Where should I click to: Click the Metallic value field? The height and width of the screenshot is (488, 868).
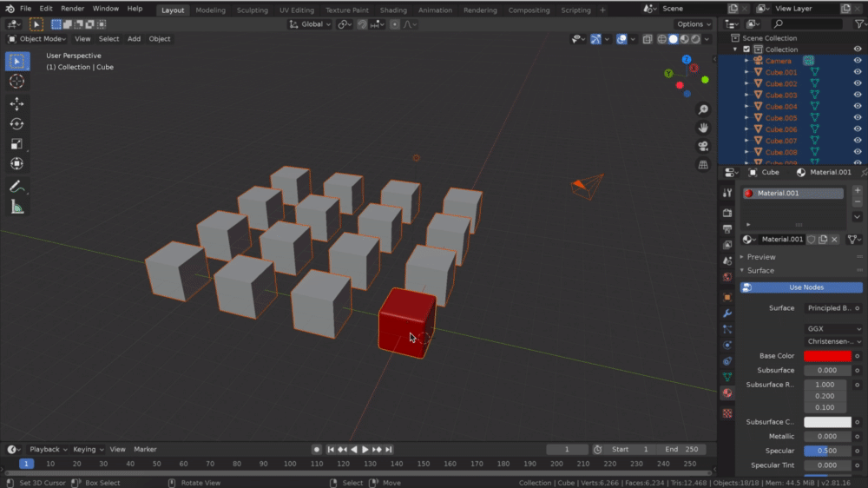pyautogui.click(x=825, y=437)
